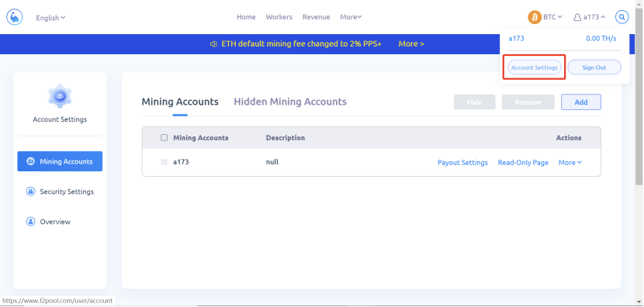The image size is (644, 307).
Task: Open the BTC currency dropdown
Action: tap(552, 17)
